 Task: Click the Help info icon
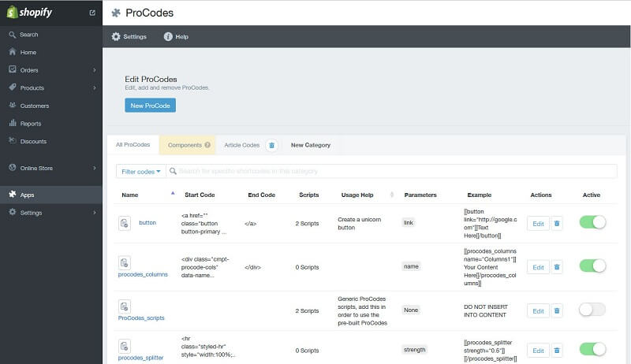tap(168, 36)
